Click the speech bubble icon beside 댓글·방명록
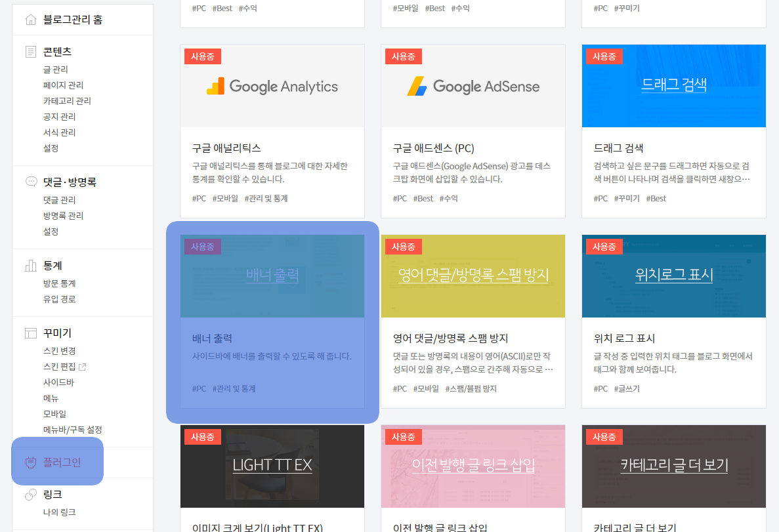 pyautogui.click(x=31, y=182)
